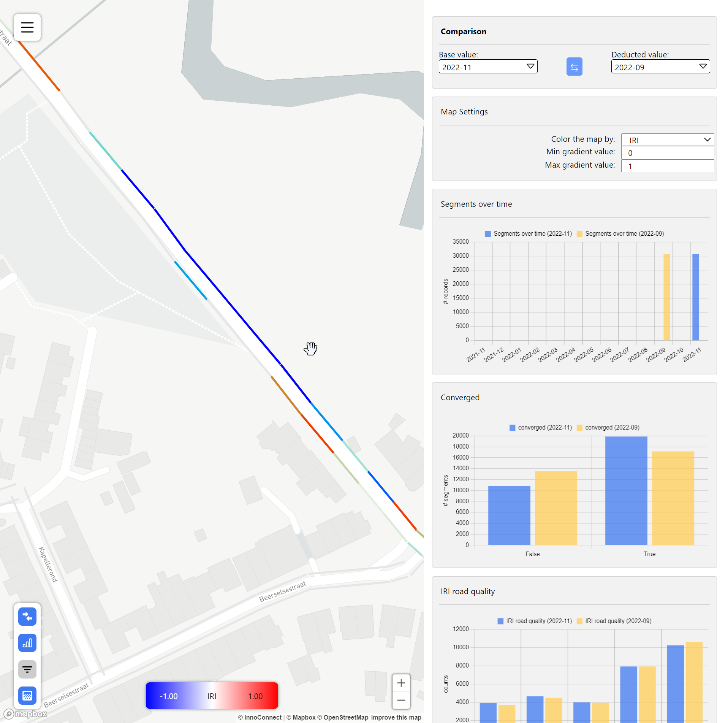Click the filter icon in left toolbar
The height and width of the screenshot is (723, 728).
[x=27, y=669]
